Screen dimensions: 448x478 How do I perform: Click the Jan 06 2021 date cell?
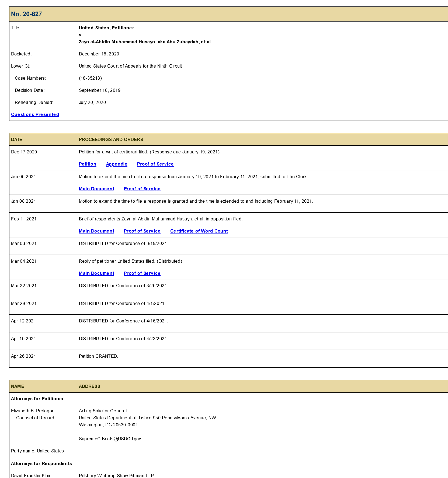point(23,177)
